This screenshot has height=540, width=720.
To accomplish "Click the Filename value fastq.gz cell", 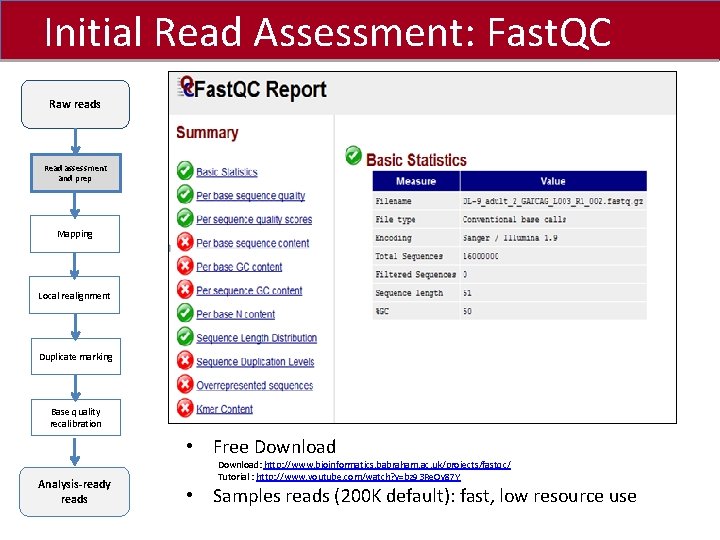I will point(553,201).
